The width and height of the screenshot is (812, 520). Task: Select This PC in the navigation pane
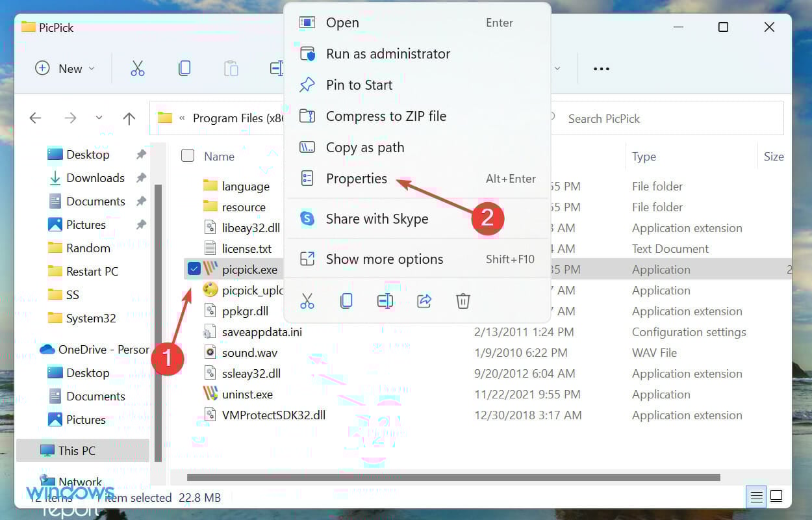82,450
